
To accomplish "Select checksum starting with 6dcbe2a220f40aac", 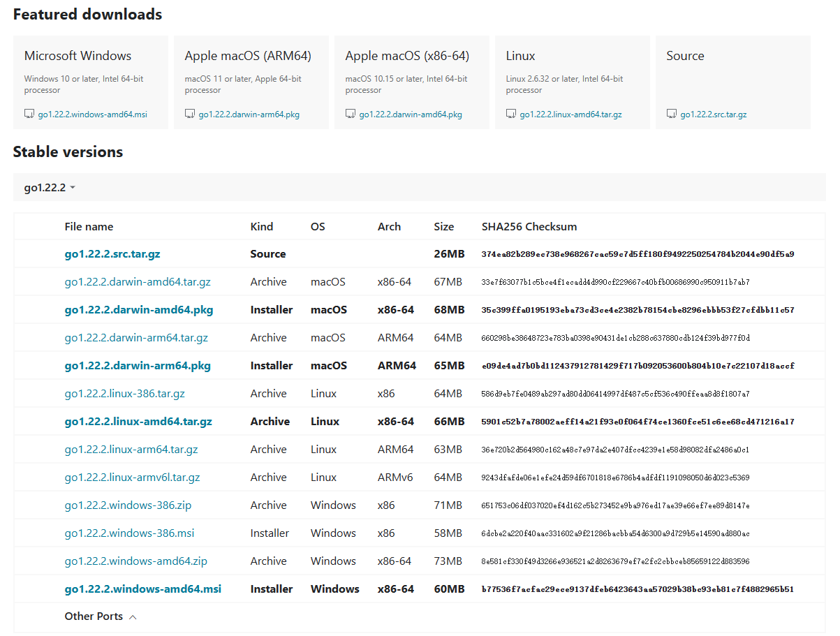I will point(615,533).
